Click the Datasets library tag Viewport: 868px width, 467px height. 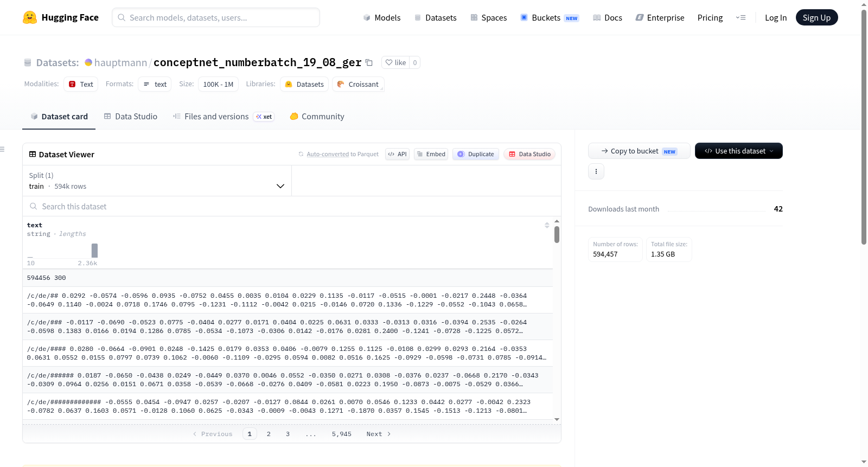(x=304, y=84)
